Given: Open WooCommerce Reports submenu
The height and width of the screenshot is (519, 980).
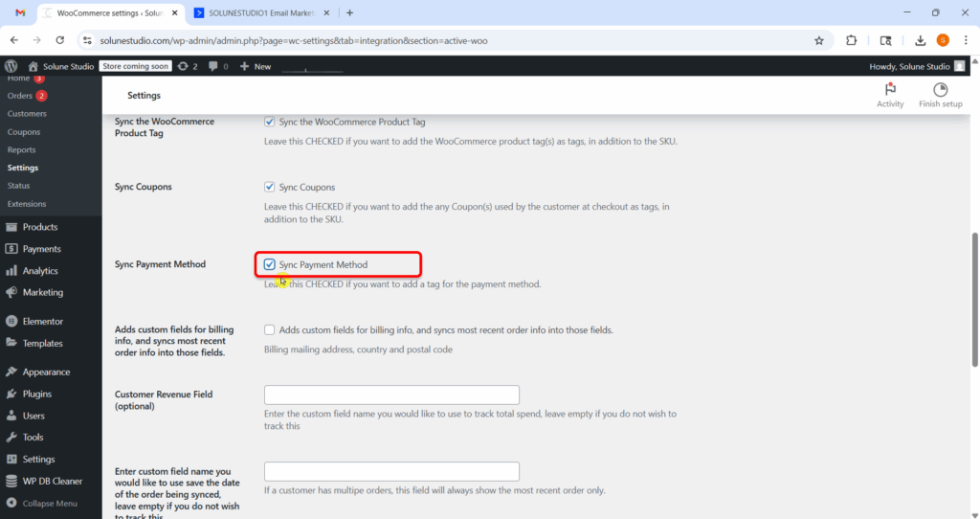Looking at the screenshot, I should (x=21, y=150).
